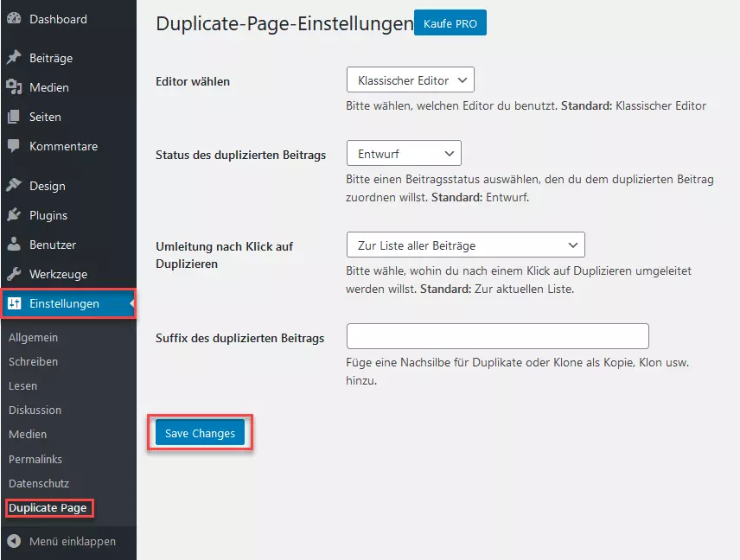This screenshot has width=740, height=560.
Task: Click the Dashboard gauge icon
Action: pos(14,18)
